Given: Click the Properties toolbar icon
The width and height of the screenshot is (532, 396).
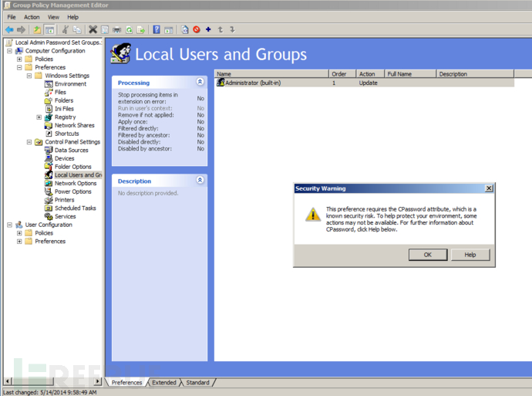Looking at the screenshot, I should point(105,30).
